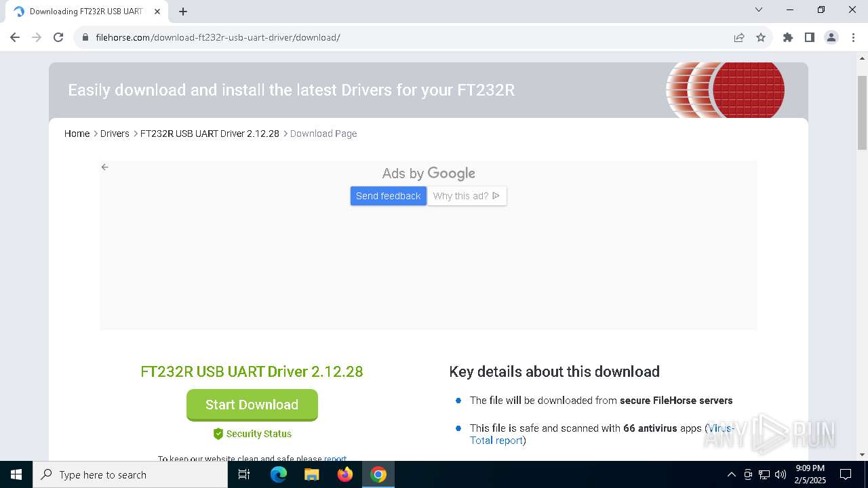
Task: Toggle Chrome side panel icon
Action: 810,37
